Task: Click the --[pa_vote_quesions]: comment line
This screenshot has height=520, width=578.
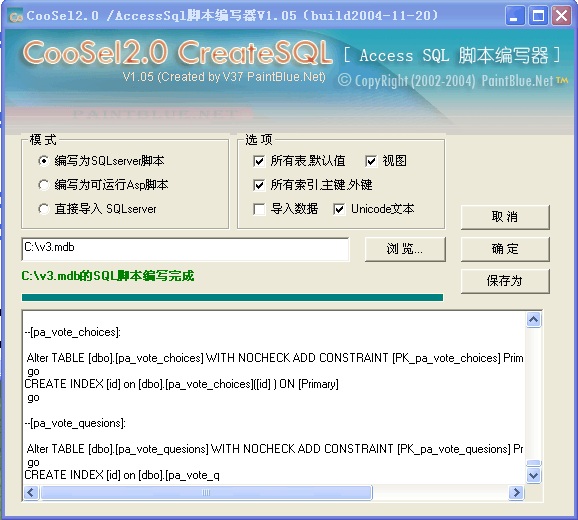Action: click(75, 423)
